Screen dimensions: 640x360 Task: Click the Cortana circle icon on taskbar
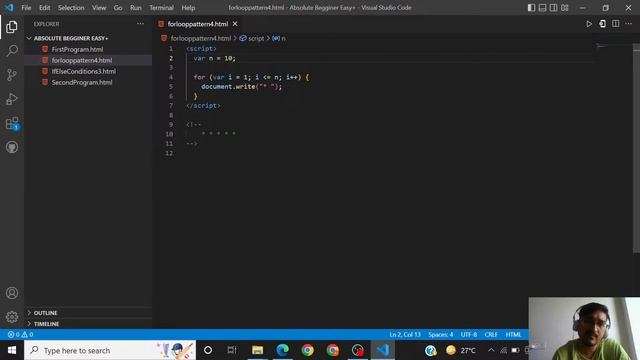click(x=208, y=350)
